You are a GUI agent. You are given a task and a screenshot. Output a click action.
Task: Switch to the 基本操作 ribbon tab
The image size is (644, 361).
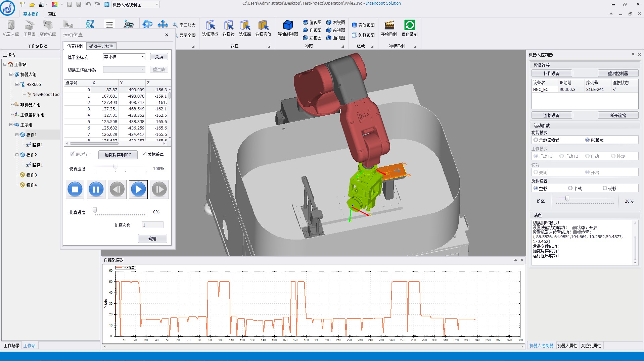tap(31, 14)
